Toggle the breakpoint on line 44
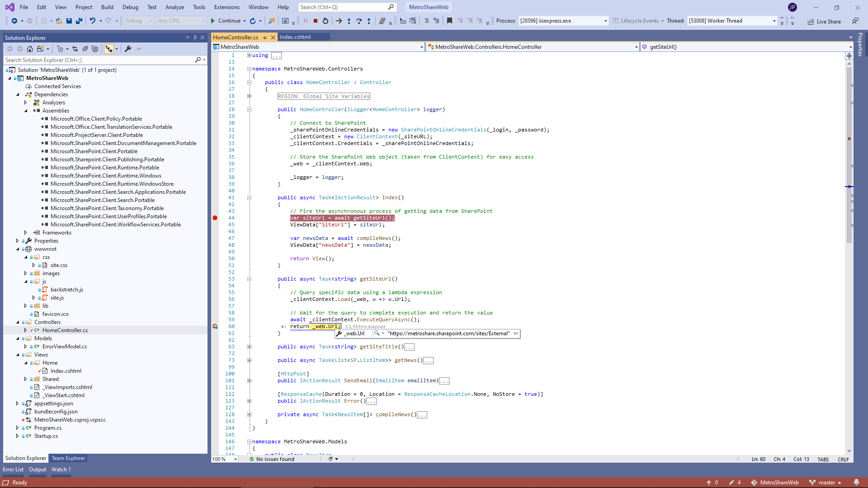 tap(215, 218)
